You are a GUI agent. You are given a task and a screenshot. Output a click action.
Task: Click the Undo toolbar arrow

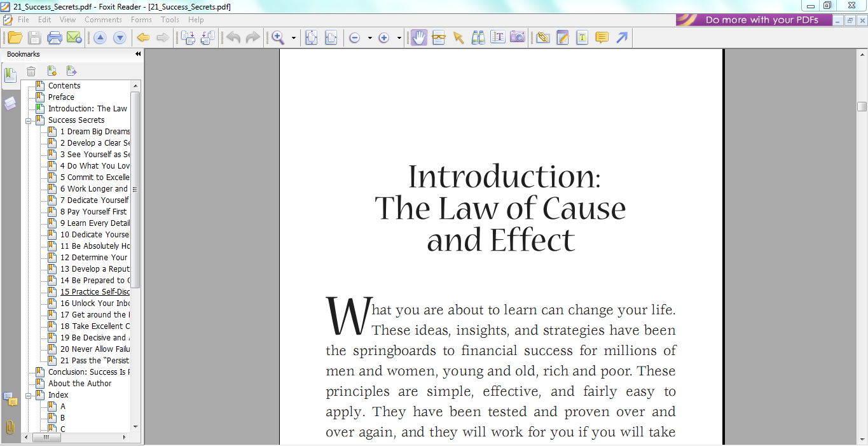click(x=233, y=38)
